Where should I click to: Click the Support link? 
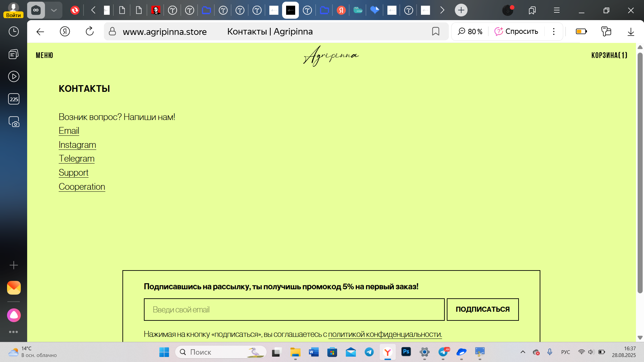pos(74,173)
